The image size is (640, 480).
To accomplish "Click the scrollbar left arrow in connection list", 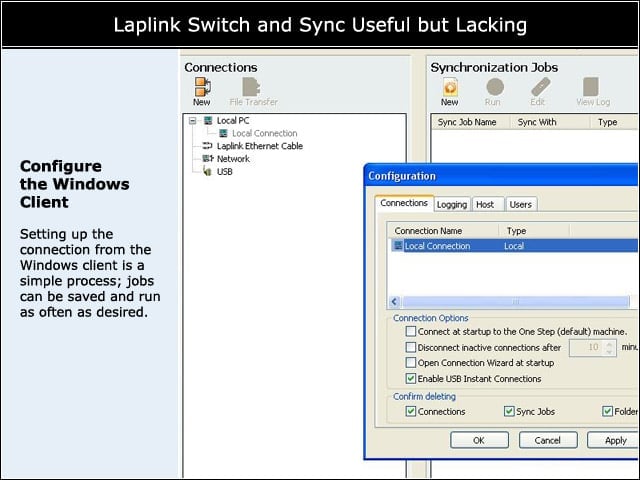I will coord(394,302).
